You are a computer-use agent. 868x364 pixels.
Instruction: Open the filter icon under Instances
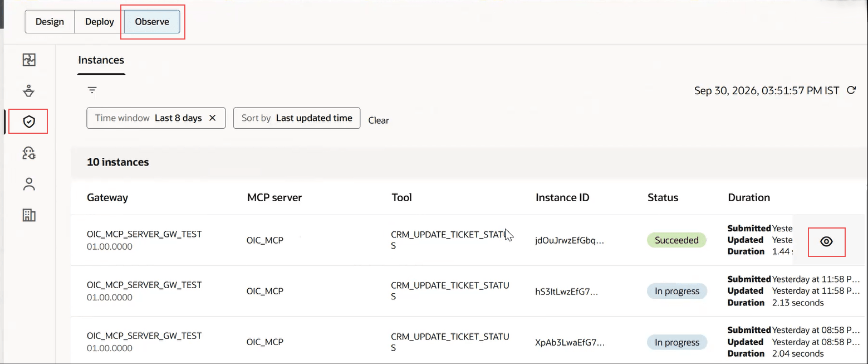pyautogui.click(x=92, y=90)
